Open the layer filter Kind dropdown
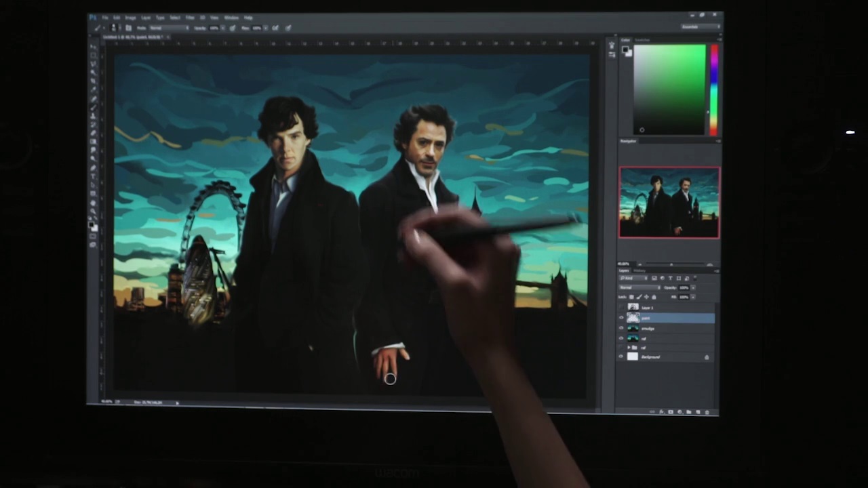868x488 pixels. tap(633, 278)
